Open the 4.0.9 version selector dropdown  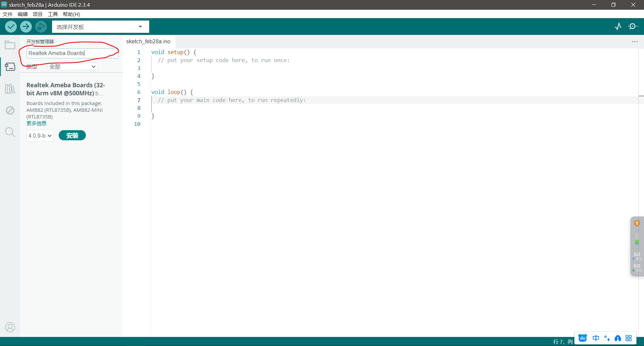(x=40, y=136)
